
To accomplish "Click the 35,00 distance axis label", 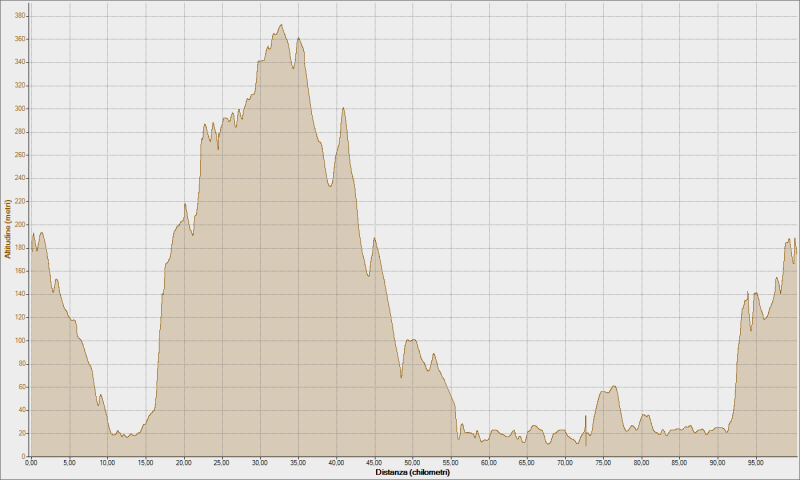I will [298, 463].
